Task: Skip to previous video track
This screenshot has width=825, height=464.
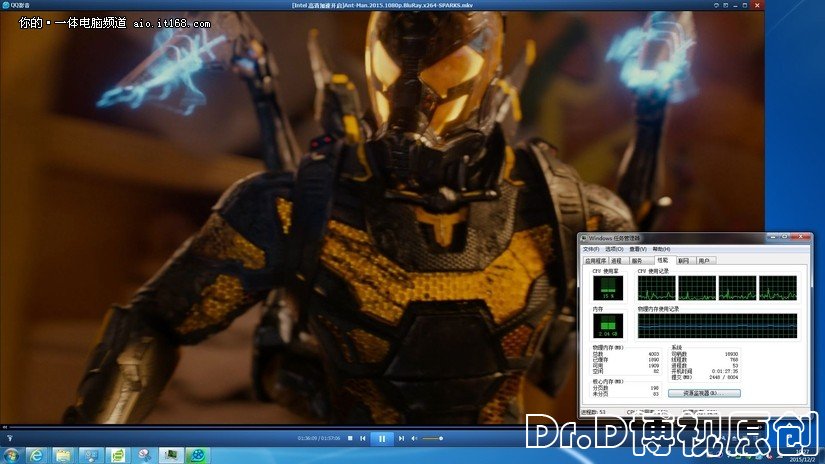Action: [x=363, y=438]
